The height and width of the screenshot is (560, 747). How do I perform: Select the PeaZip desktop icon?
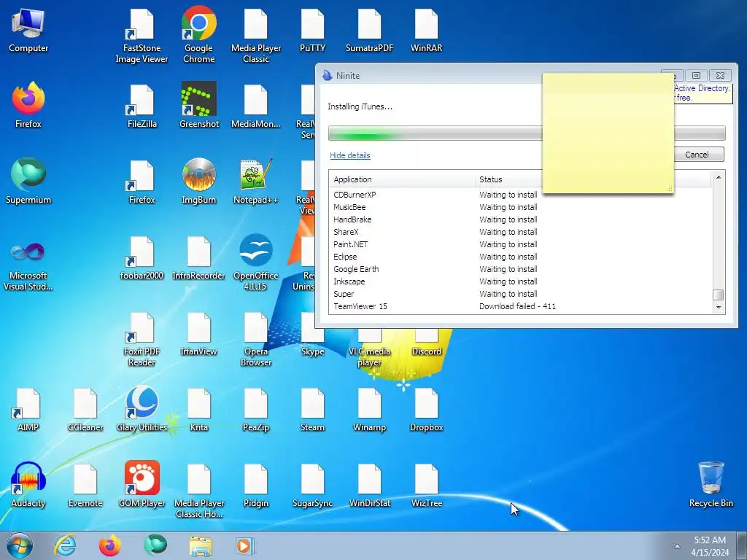256,410
